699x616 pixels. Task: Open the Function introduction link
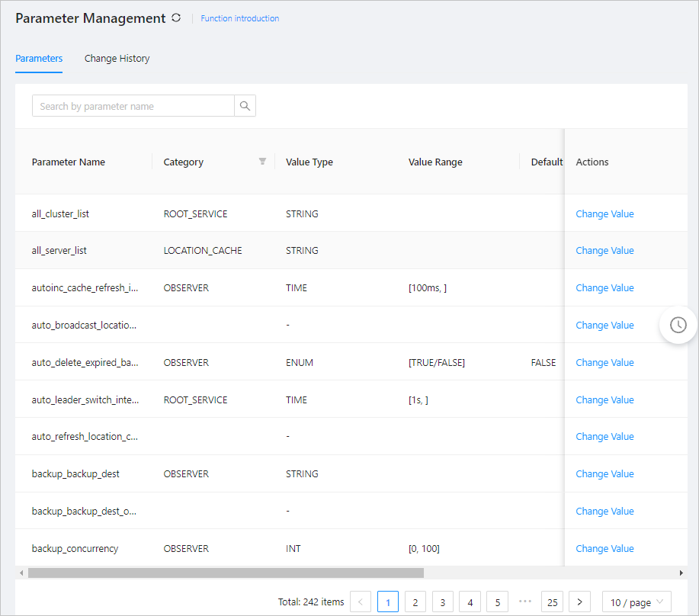pos(239,18)
